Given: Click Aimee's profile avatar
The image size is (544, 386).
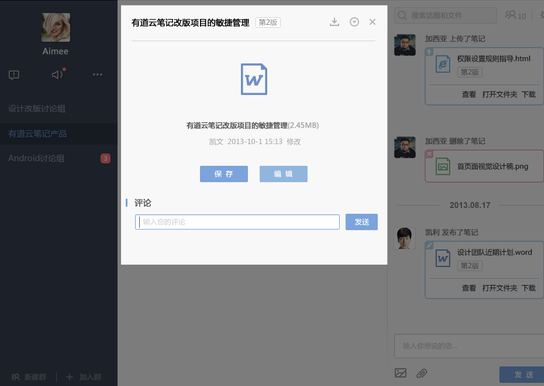Looking at the screenshot, I should pyautogui.click(x=56, y=27).
